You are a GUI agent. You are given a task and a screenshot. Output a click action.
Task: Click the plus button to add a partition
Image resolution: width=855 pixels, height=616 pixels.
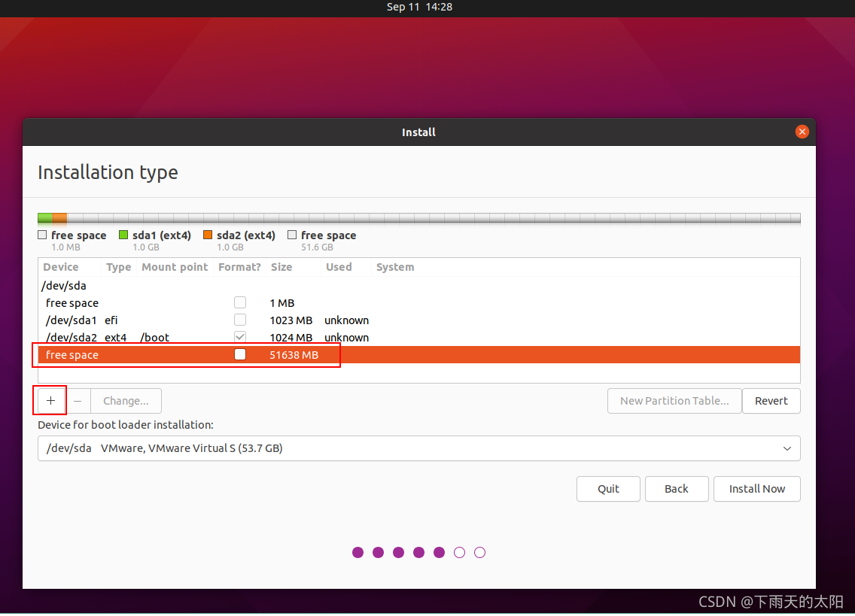[x=50, y=401]
